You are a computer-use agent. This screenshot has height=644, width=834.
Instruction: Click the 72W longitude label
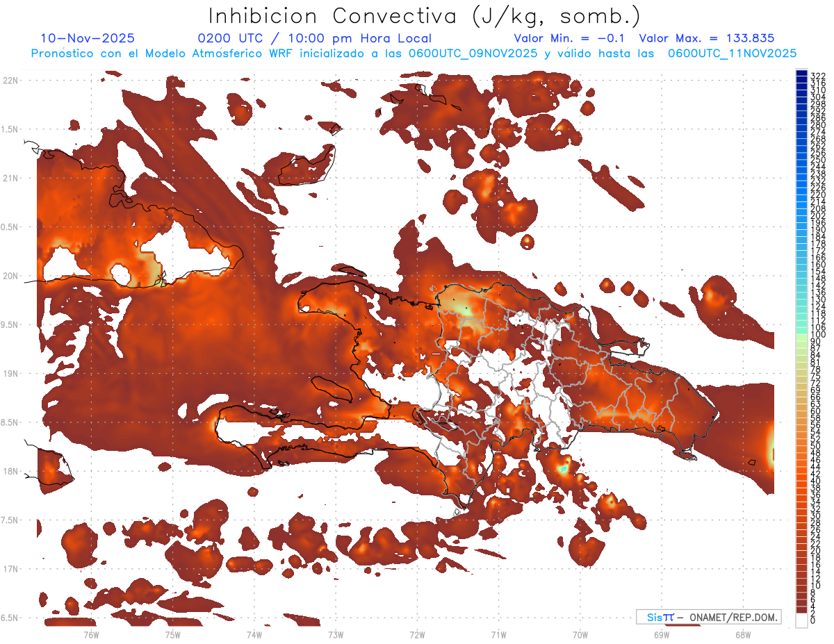click(417, 634)
